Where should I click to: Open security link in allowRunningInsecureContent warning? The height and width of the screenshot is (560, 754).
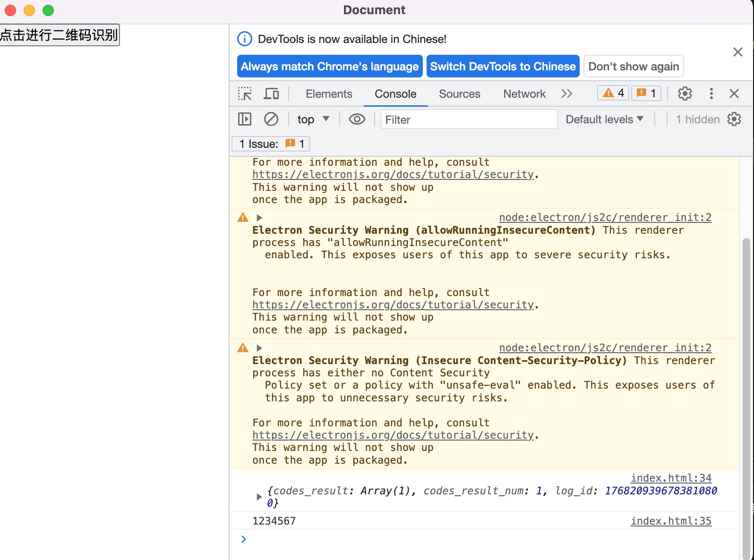(x=393, y=305)
